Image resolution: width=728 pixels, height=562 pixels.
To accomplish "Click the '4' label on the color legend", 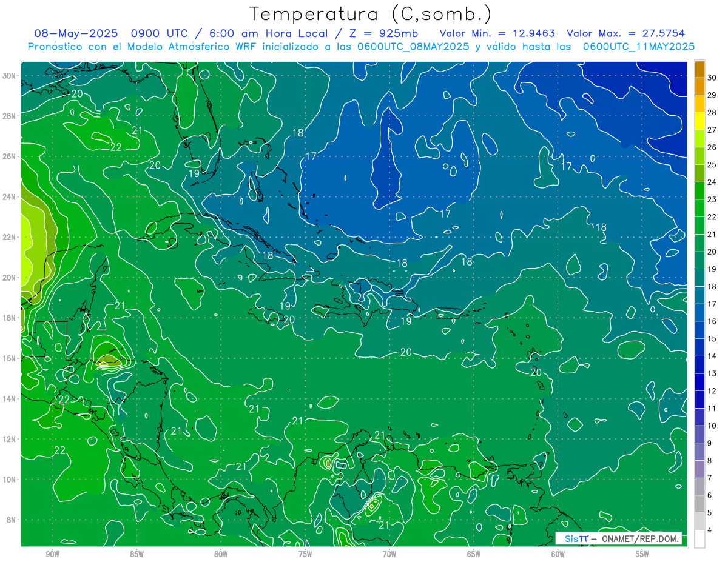I will coord(710,530).
